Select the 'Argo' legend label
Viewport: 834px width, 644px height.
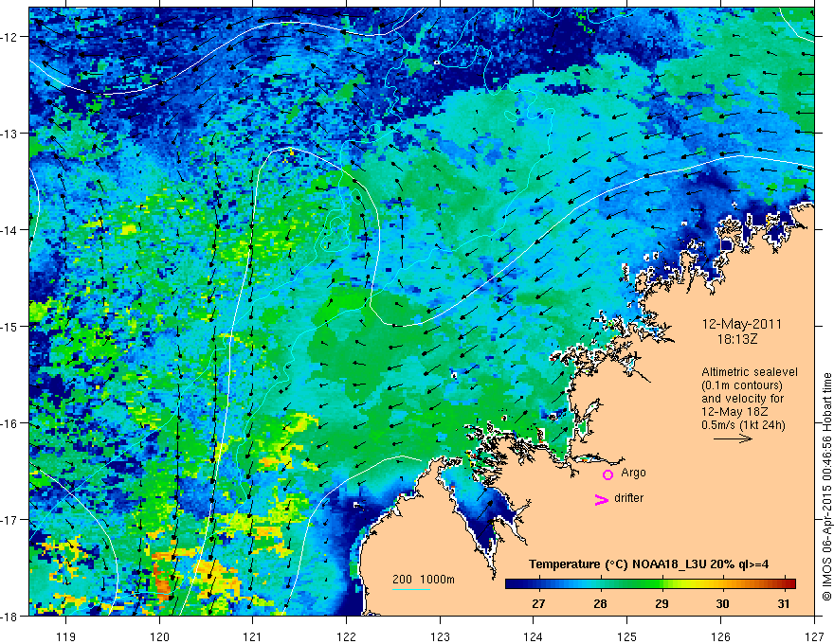point(633,473)
